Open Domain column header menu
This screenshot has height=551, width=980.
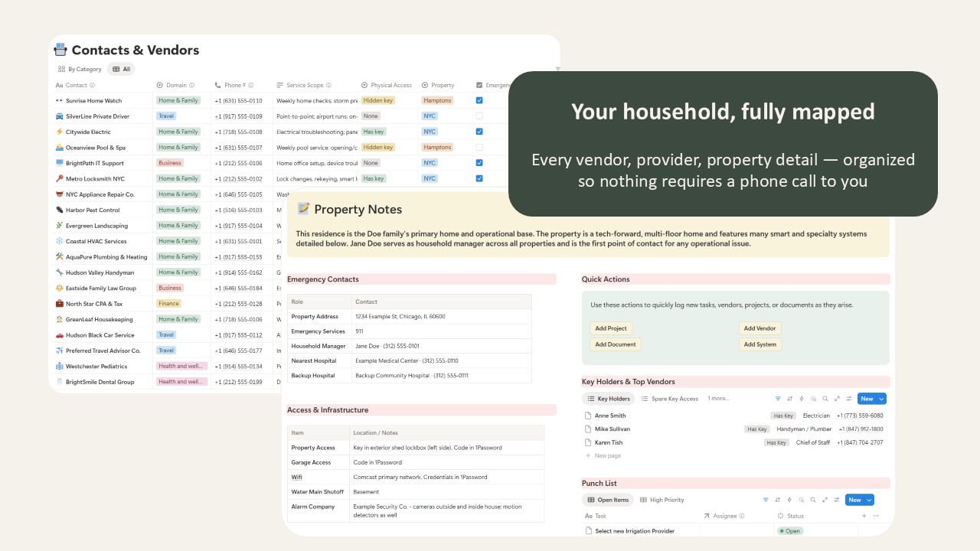point(176,85)
